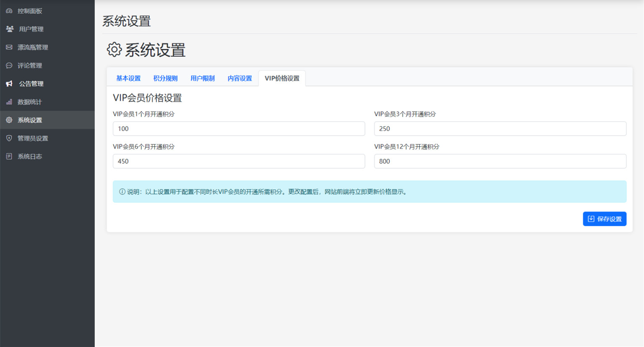Click the megaphone icon for 公告管理
Screen dimensions: 644x347
(x=9, y=84)
